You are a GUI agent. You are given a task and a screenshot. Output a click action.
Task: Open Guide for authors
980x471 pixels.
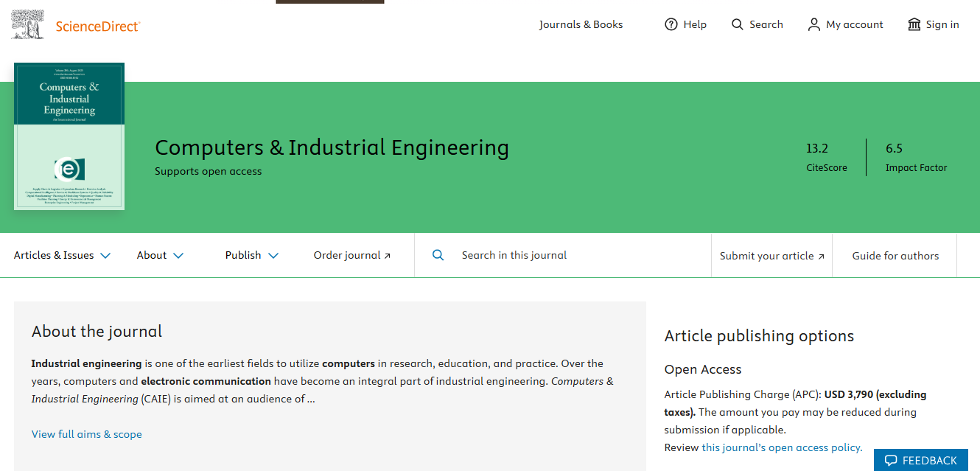point(895,256)
